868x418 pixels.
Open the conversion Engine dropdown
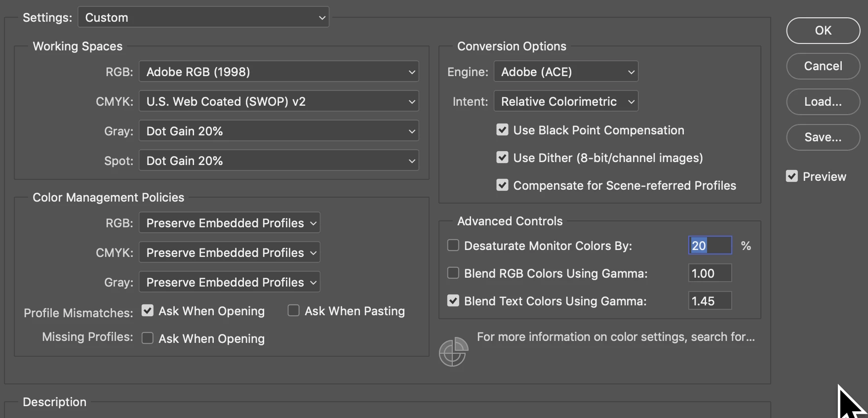click(x=566, y=72)
